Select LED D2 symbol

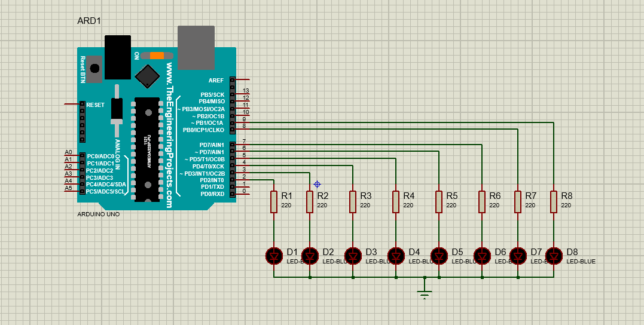pyautogui.click(x=310, y=256)
